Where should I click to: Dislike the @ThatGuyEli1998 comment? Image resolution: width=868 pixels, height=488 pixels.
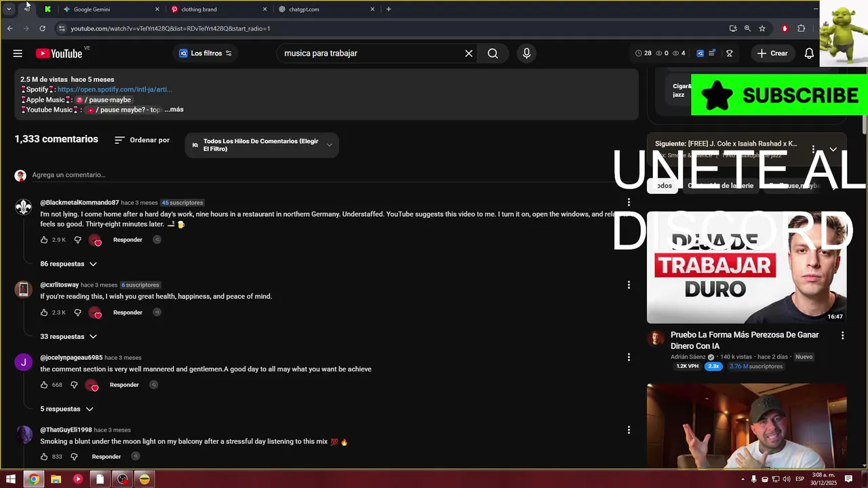point(74,457)
